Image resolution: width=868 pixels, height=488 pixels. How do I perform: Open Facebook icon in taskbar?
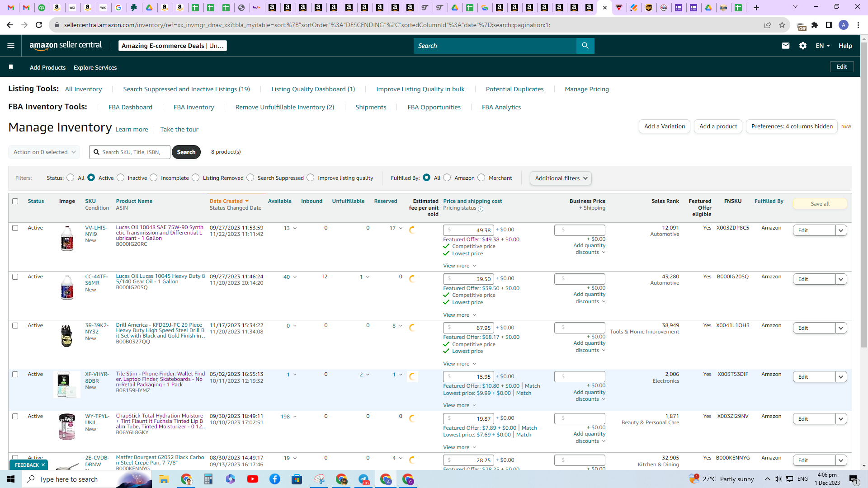[275, 479]
